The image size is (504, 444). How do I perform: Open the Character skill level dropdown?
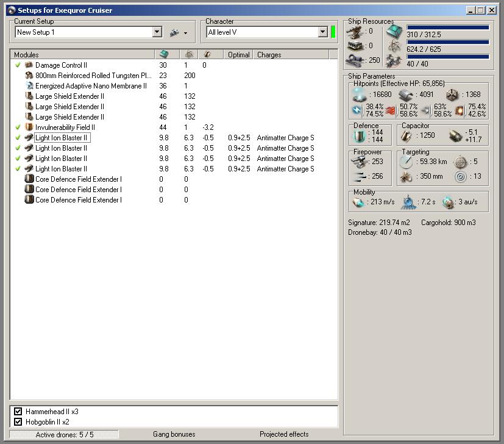click(323, 32)
